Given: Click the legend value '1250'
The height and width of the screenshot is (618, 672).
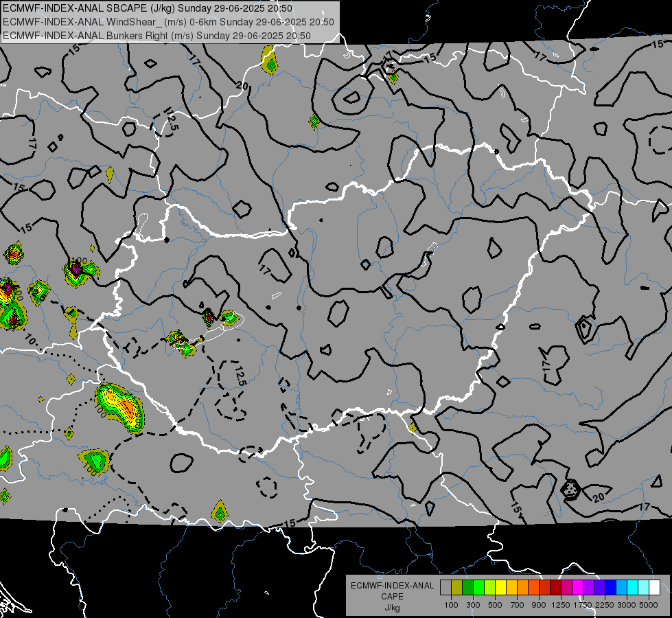Looking at the screenshot, I should (x=561, y=605).
